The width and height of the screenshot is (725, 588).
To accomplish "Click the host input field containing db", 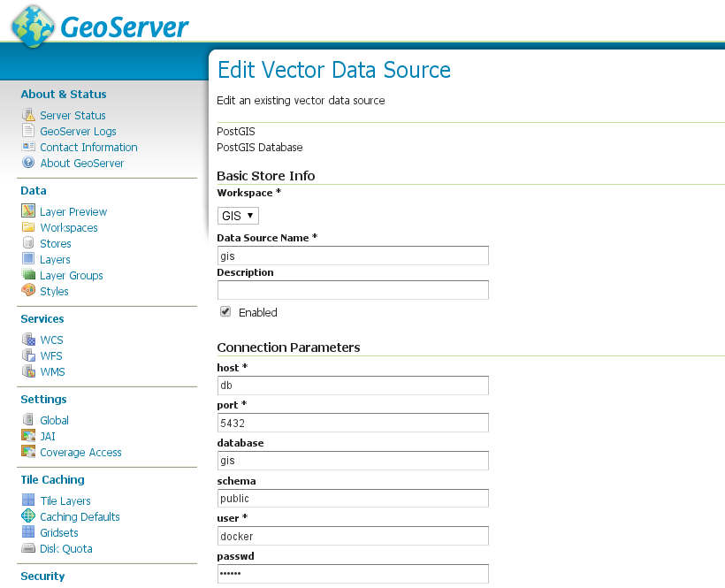I will tap(352, 385).
